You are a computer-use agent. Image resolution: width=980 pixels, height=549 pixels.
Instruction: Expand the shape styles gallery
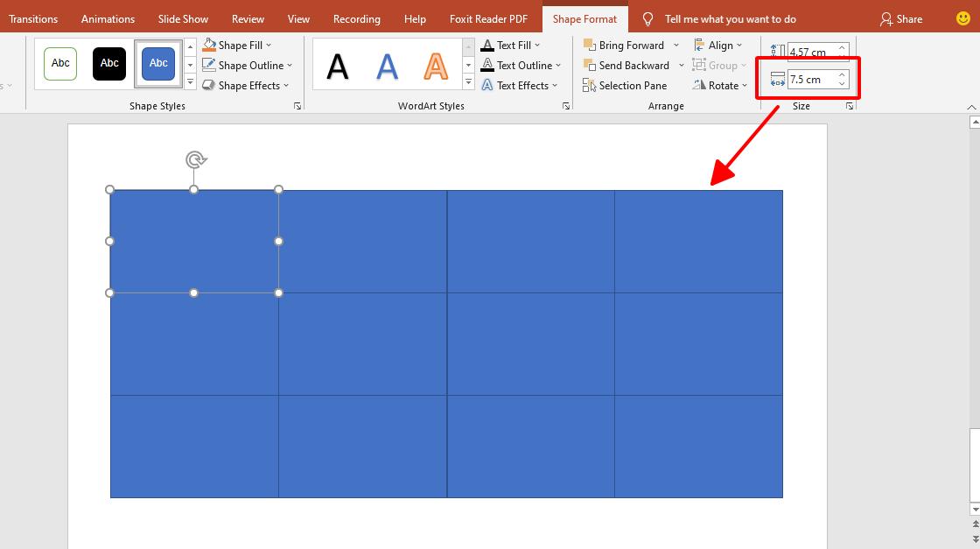[x=191, y=82]
